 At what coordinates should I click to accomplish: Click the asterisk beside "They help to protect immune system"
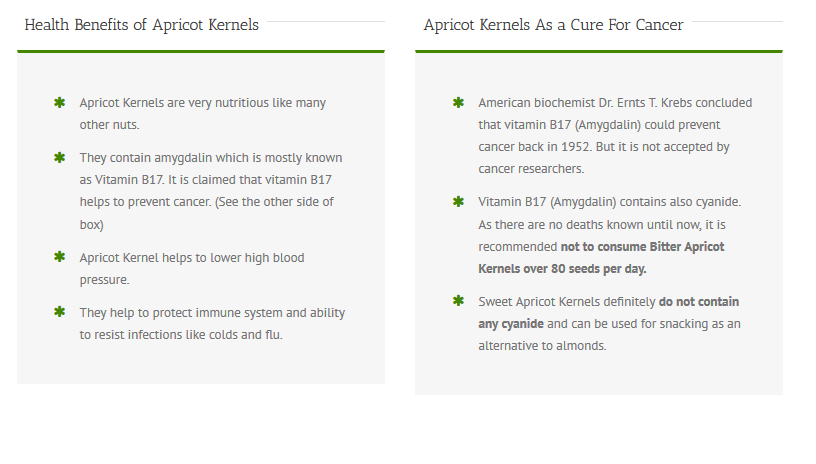(x=59, y=313)
